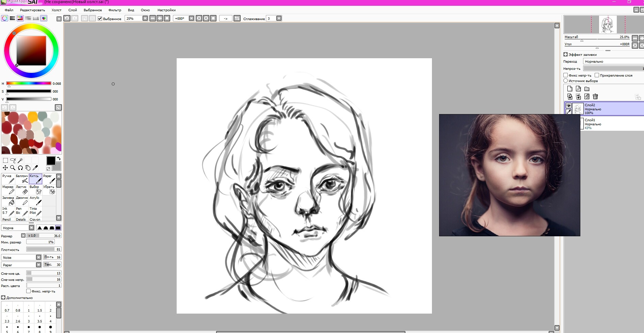
Task: Select the Magic Wand selection tool
Action: 21,160
